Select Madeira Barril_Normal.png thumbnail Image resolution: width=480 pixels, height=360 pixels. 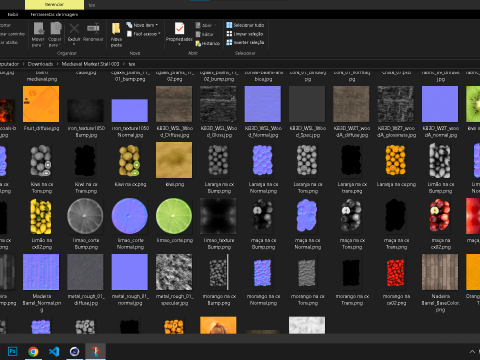(x=41, y=272)
